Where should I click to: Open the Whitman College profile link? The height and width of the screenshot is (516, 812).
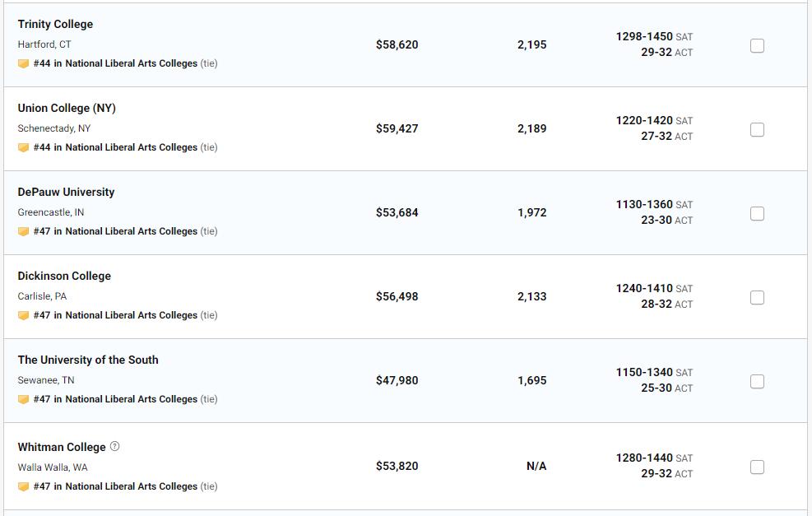coord(62,447)
